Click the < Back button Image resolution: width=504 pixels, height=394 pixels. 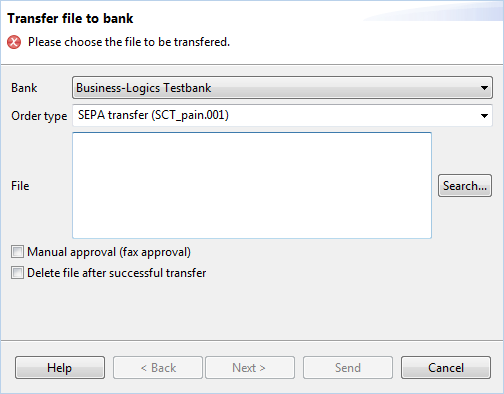pyautogui.click(x=158, y=368)
